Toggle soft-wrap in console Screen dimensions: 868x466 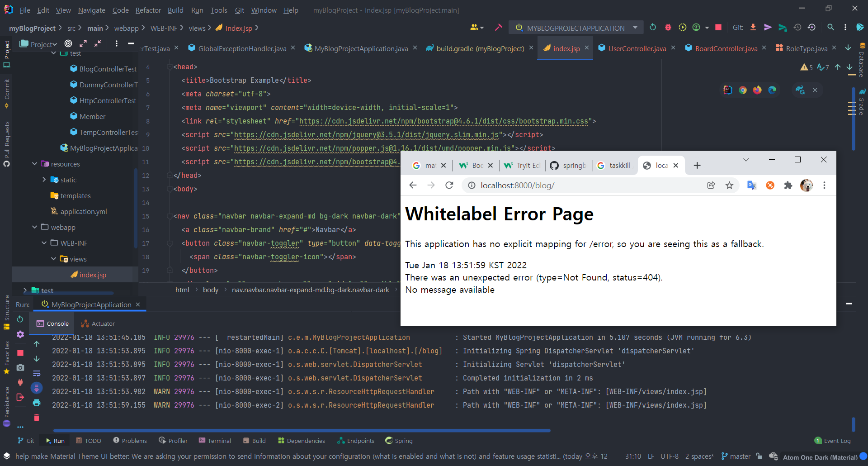37,373
